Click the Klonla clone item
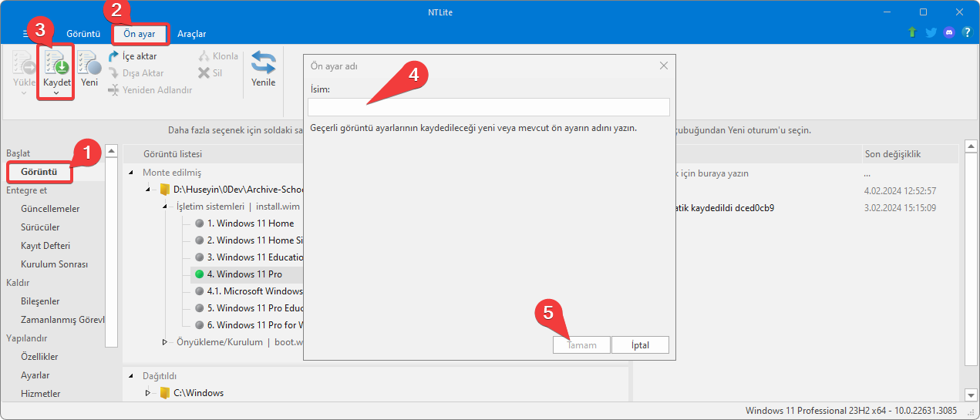The height and width of the screenshot is (420, 980). [218, 56]
